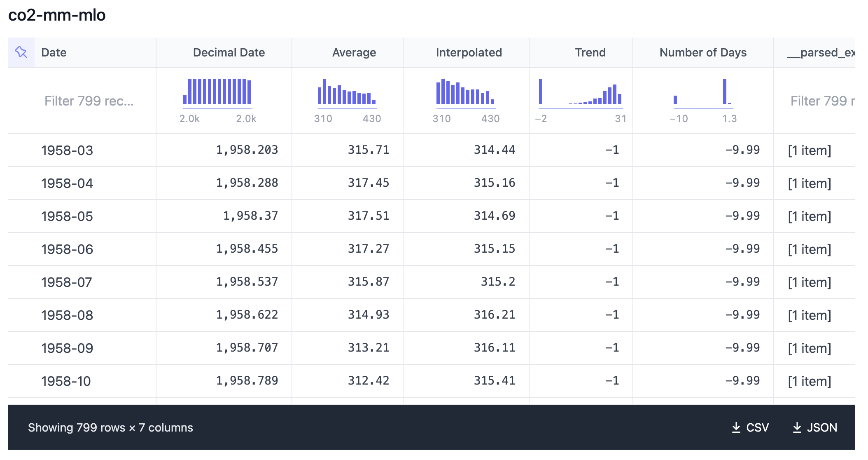Select the date cell 1958-08
The image size is (868, 460).
coord(67,315)
